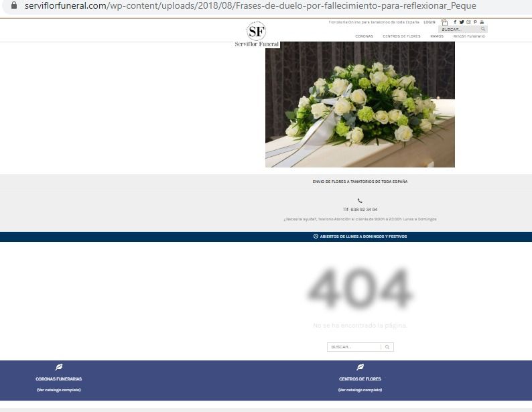Click the header search magnifier icon
Viewport: 532px width, 412px height.
pyautogui.click(x=483, y=29)
